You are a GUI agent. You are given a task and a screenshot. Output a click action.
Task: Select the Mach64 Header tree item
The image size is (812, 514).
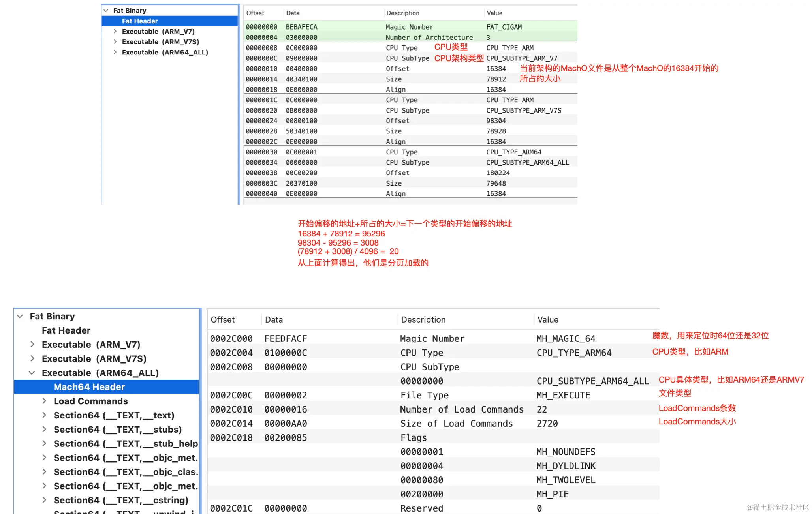click(x=89, y=387)
